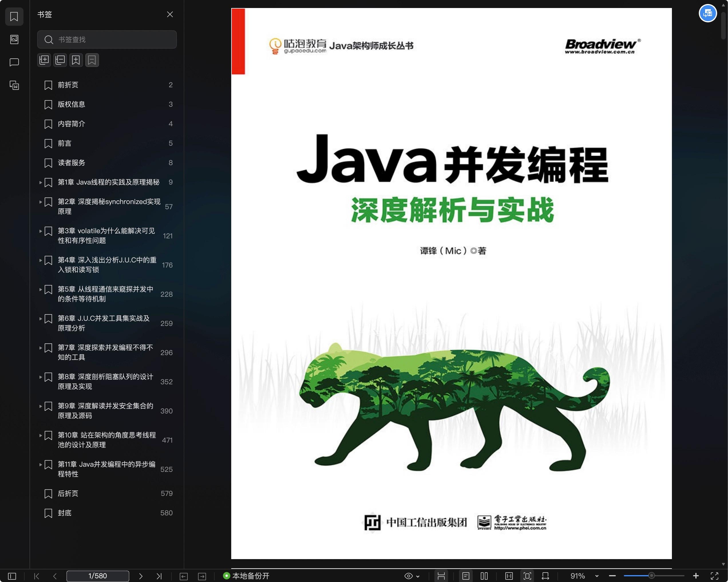Viewport: 728px width, 582px height.
Task: Open the thumbnails panel icon in sidebar
Action: [14, 39]
